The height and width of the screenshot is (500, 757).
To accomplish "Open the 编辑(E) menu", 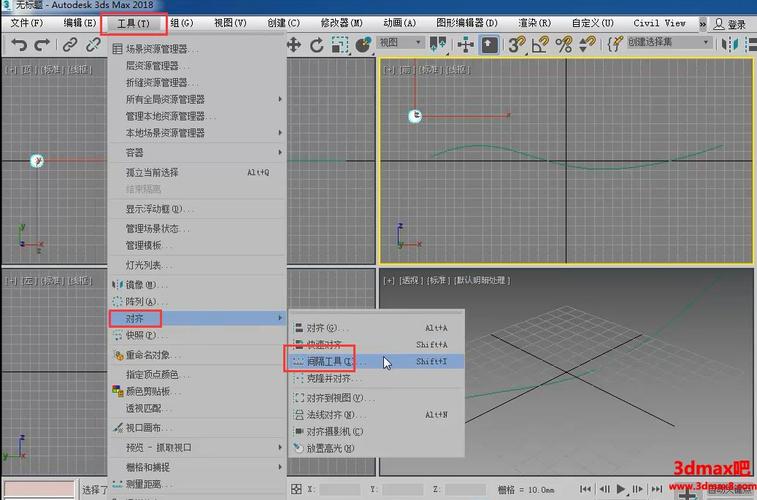I will point(80,23).
